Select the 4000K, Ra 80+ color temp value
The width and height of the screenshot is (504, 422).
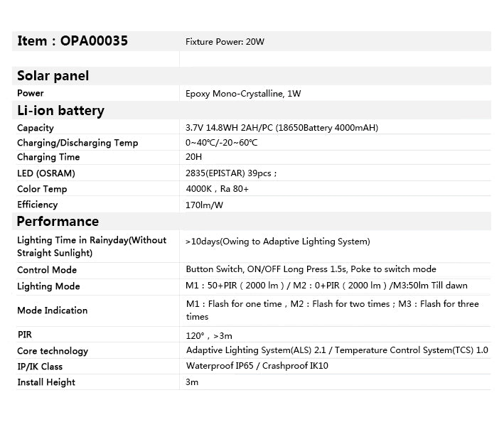pyautogui.click(x=218, y=189)
